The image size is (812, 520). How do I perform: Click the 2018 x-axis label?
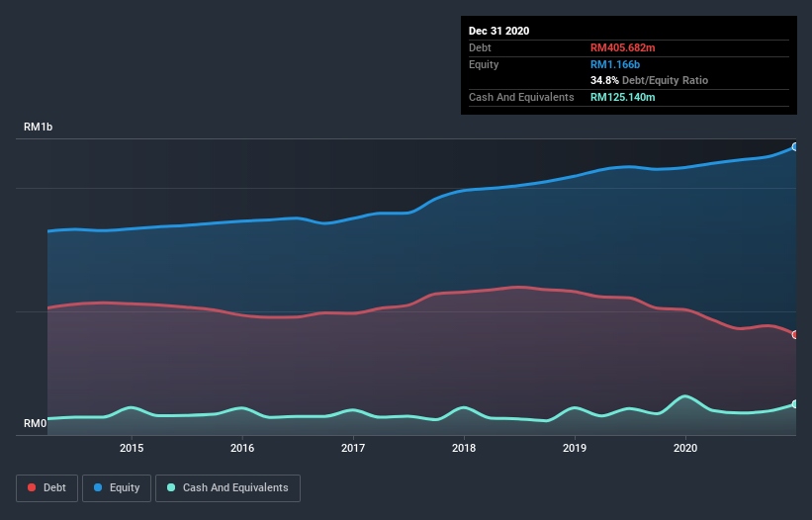click(464, 448)
